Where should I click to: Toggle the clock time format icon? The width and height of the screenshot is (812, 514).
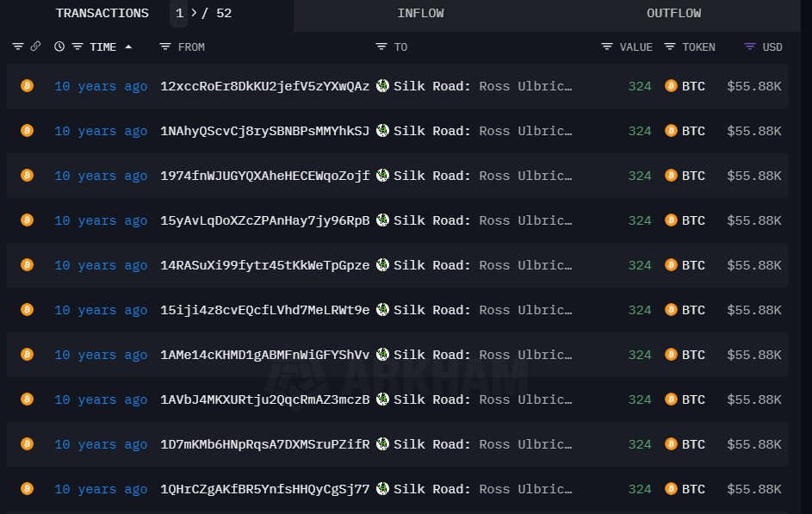pyautogui.click(x=59, y=46)
